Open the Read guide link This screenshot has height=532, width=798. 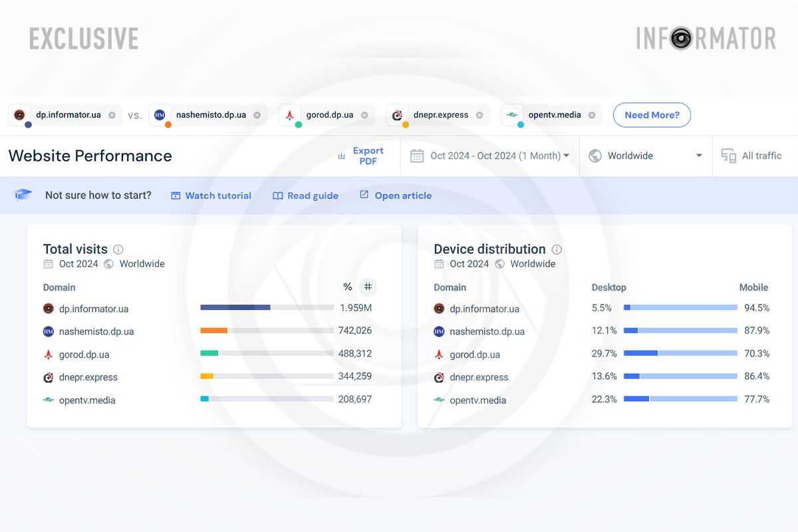[305, 196]
